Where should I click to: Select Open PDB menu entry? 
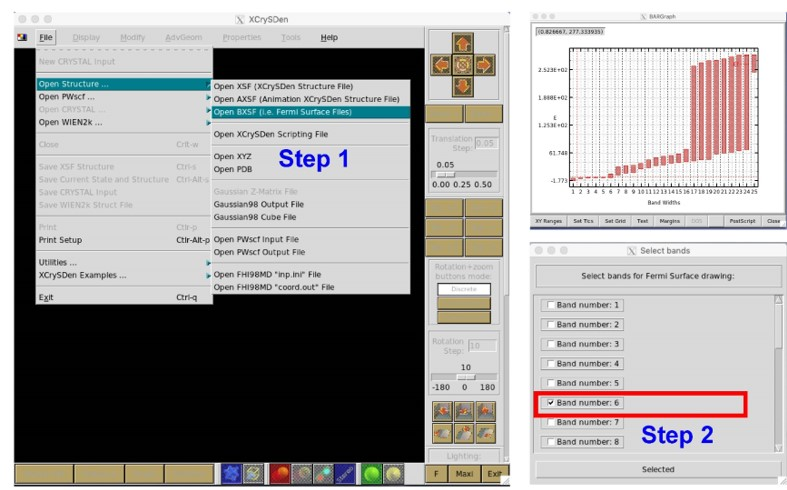(311, 169)
